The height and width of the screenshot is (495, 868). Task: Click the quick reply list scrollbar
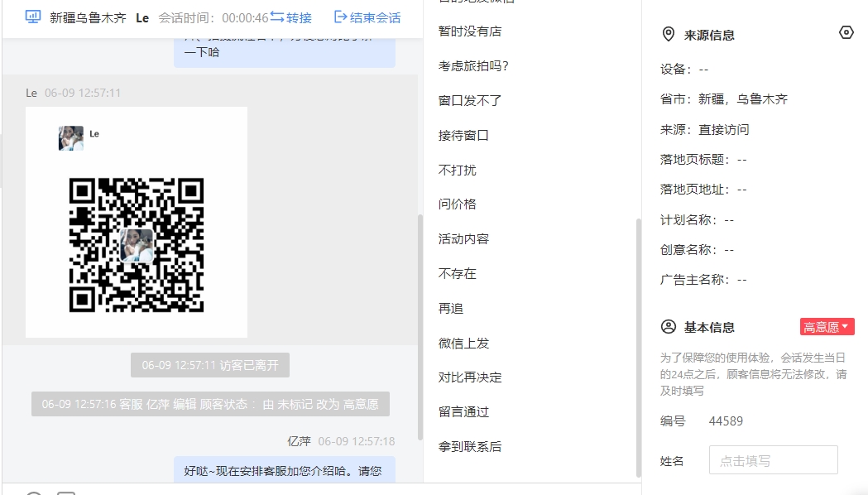coord(638,347)
